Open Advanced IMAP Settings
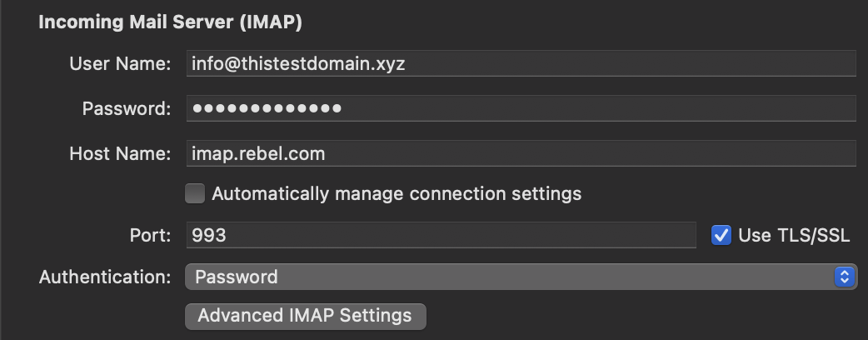The height and width of the screenshot is (340, 868). tap(306, 316)
